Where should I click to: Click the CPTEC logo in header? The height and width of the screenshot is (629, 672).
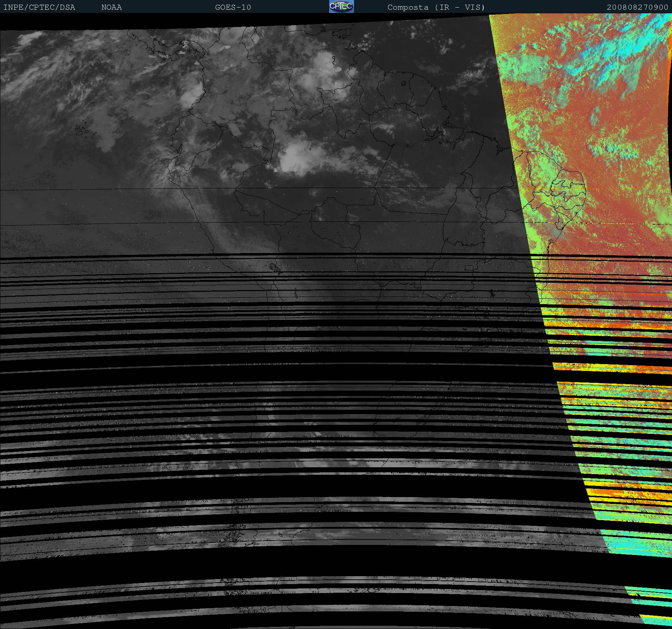341,6
